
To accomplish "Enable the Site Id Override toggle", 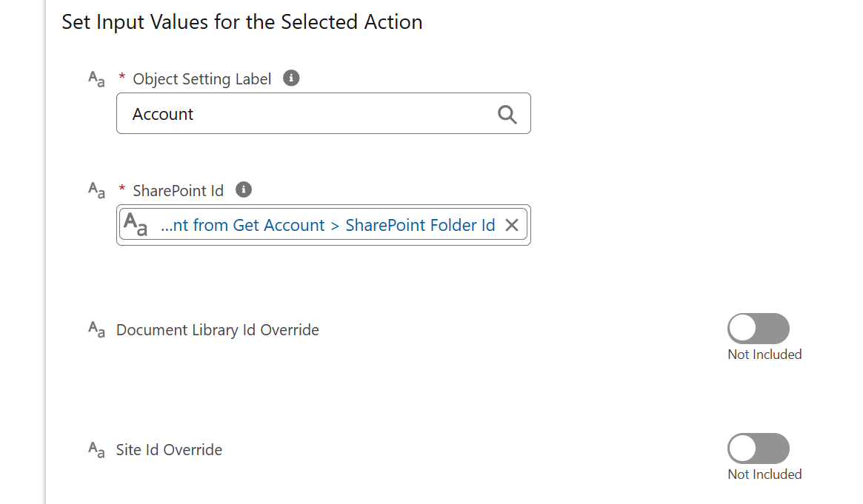I will 759,448.
